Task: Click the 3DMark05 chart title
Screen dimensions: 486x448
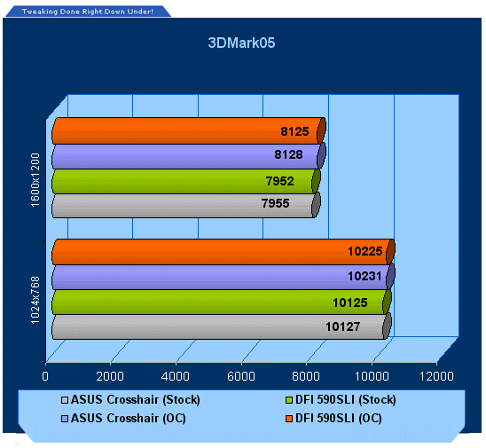Action: pyautogui.click(x=241, y=43)
